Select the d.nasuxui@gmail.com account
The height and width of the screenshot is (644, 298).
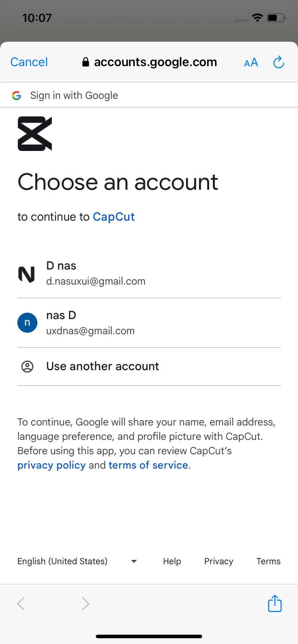[149, 273]
